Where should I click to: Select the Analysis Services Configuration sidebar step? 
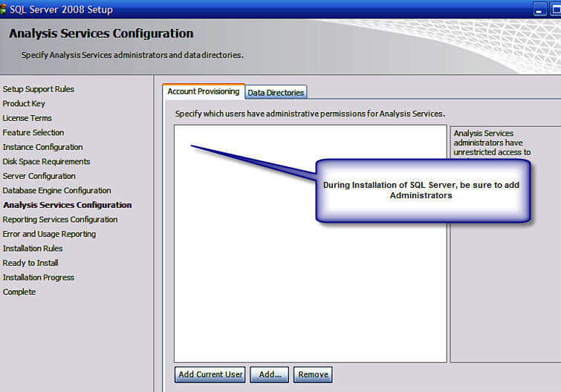(68, 205)
